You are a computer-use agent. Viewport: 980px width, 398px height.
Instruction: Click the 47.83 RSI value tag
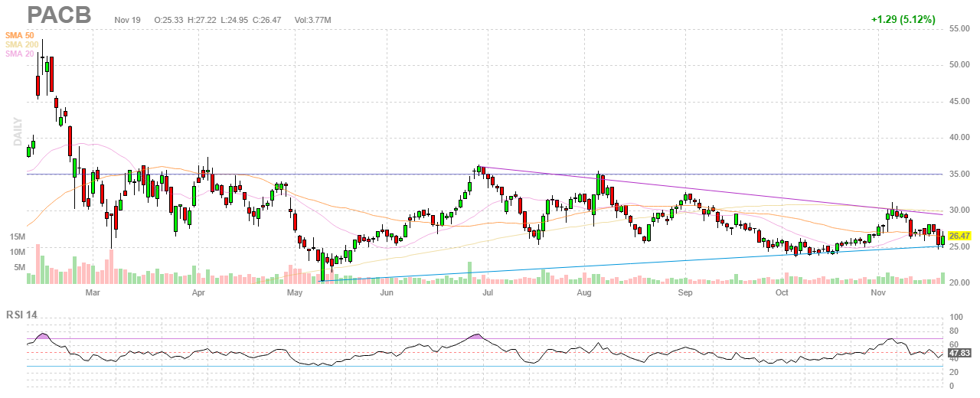click(x=959, y=354)
